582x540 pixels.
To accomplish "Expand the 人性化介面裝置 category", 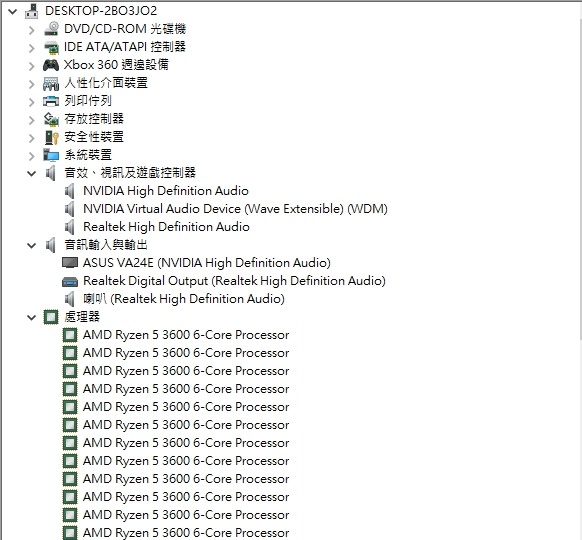I will tap(32, 84).
